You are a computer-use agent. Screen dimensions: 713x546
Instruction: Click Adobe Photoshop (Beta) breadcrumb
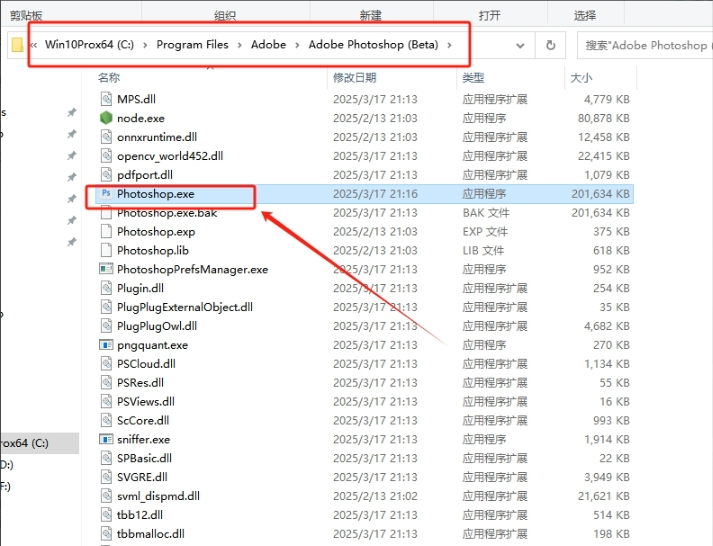click(373, 45)
